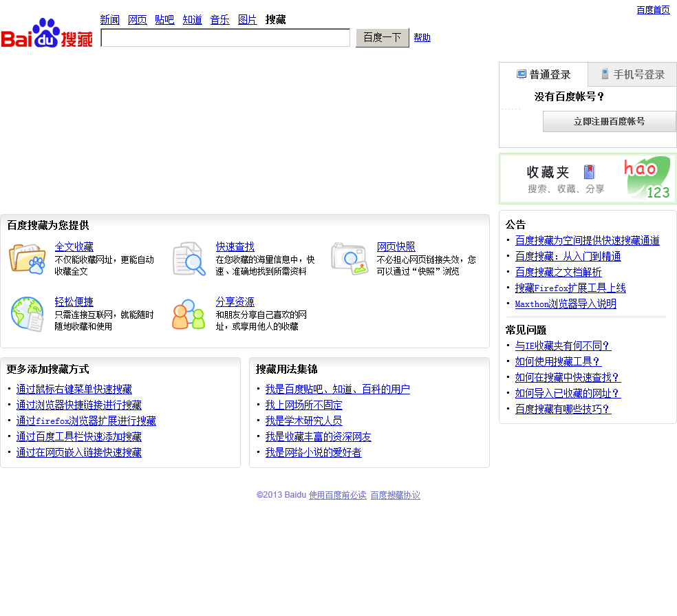Open 通过鼠标右键菜单快速搜藏 link

[x=74, y=389]
